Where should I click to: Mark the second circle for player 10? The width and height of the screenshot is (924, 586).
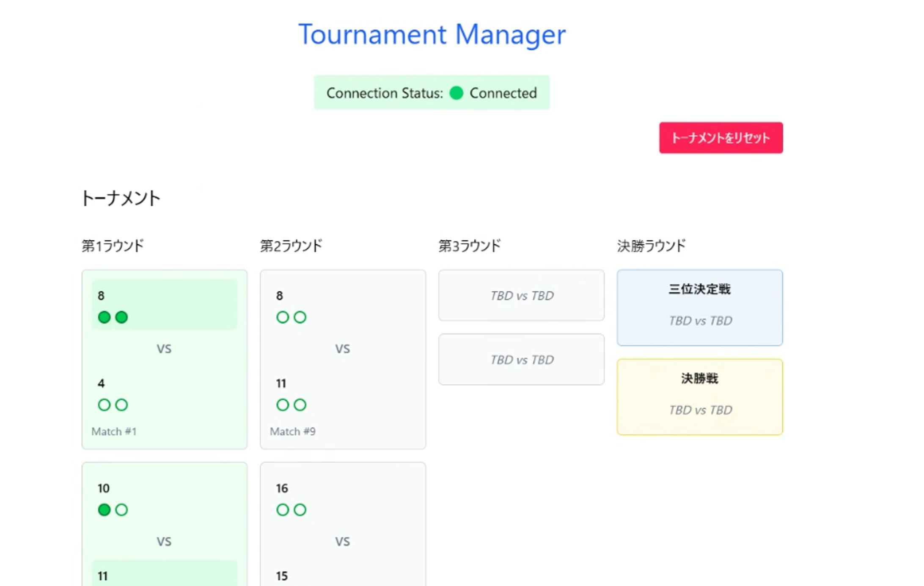pos(121,510)
